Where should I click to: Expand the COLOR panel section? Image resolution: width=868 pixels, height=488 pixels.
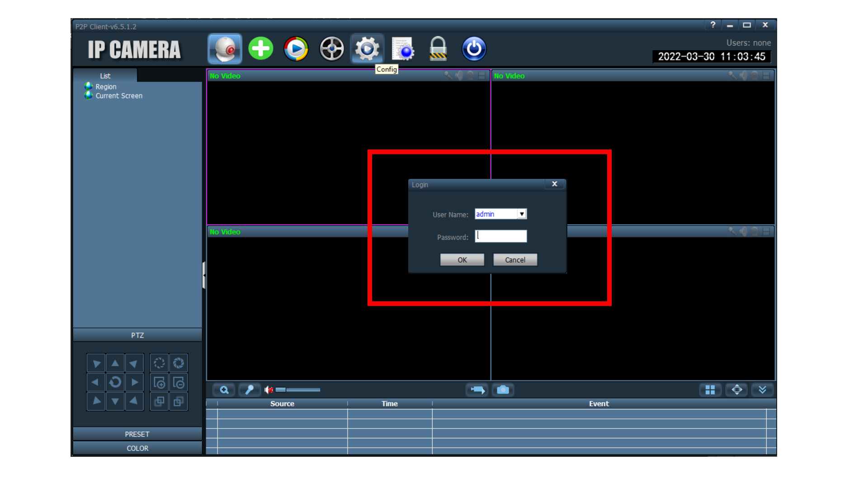click(137, 448)
